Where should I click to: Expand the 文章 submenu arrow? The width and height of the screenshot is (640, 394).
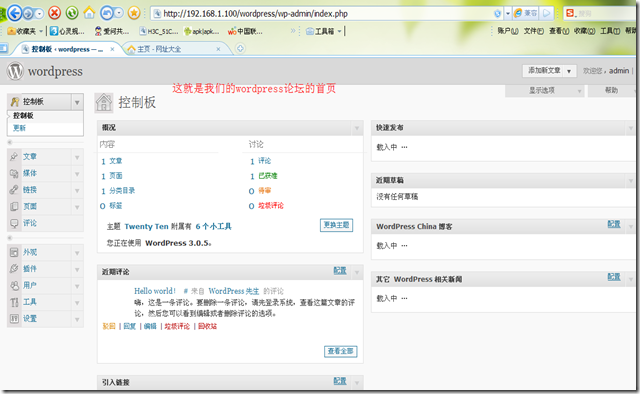(77, 157)
